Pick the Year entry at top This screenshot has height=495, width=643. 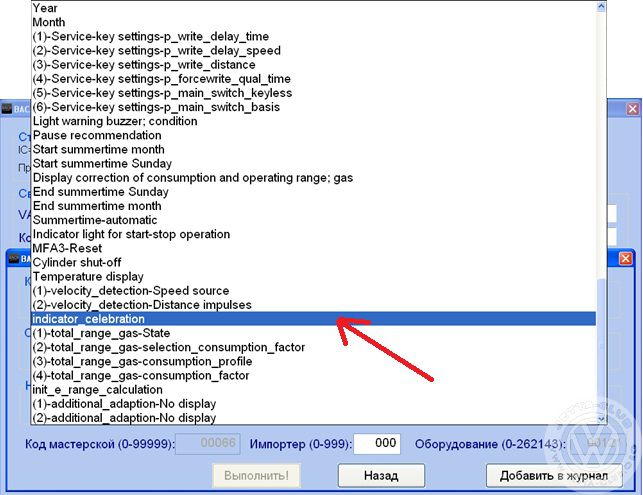pyautogui.click(x=45, y=8)
